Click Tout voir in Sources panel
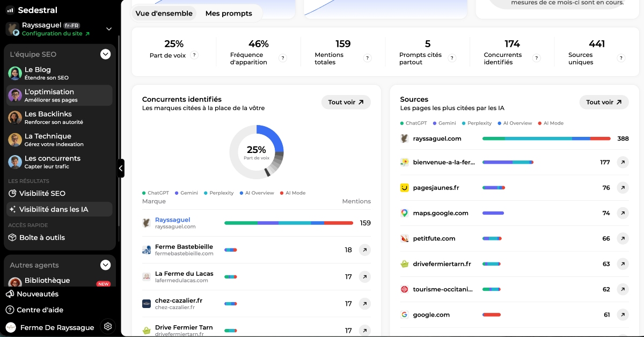This screenshot has height=337, width=644. coord(604,102)
